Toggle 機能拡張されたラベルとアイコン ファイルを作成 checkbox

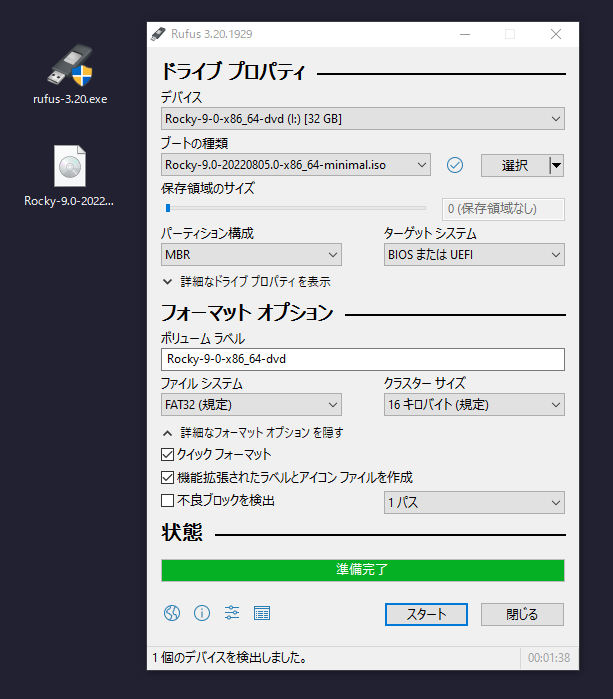click(x=167, y=478)
